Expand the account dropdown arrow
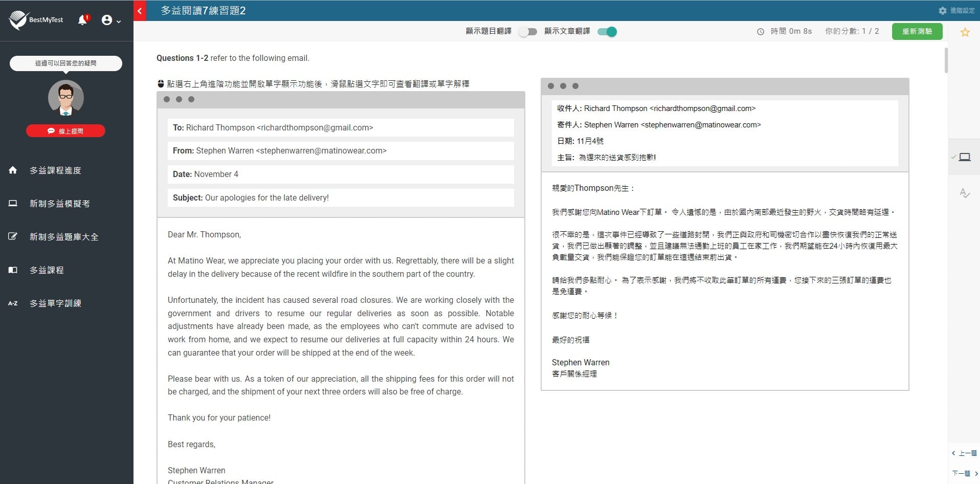Viewport: 980px width, 484px height. 119,21
